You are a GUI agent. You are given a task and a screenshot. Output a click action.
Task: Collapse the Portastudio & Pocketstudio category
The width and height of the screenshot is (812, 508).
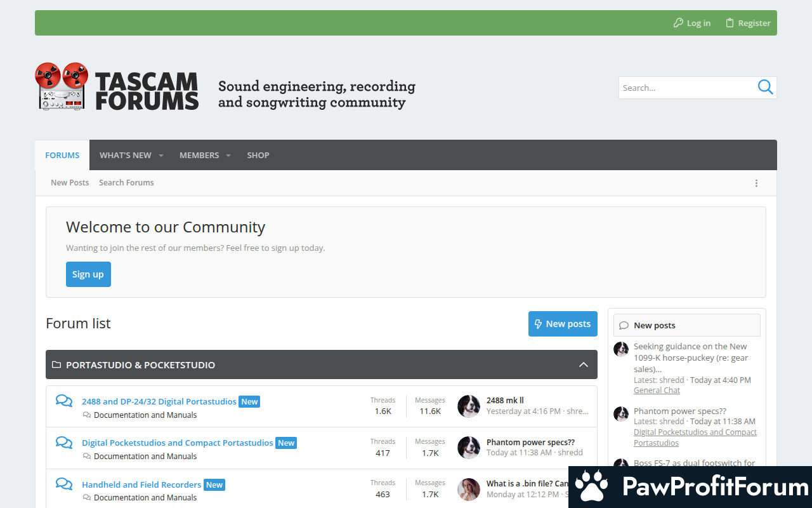(584, 364)
